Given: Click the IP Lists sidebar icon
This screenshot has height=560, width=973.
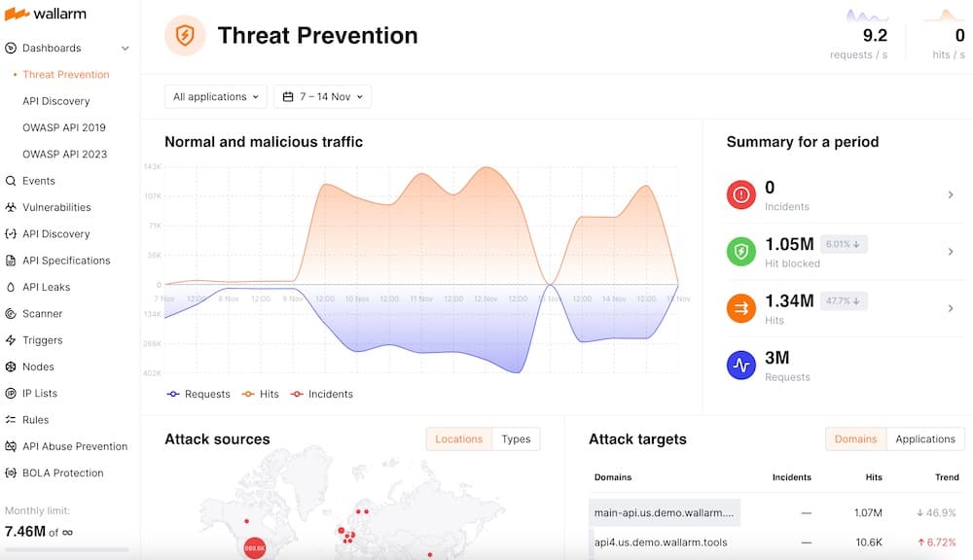Looking at the screenshot, I should tap(12, 393).
